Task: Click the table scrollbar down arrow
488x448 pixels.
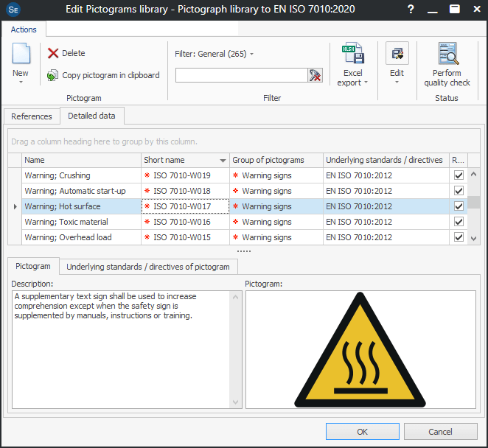Action: 474,239
